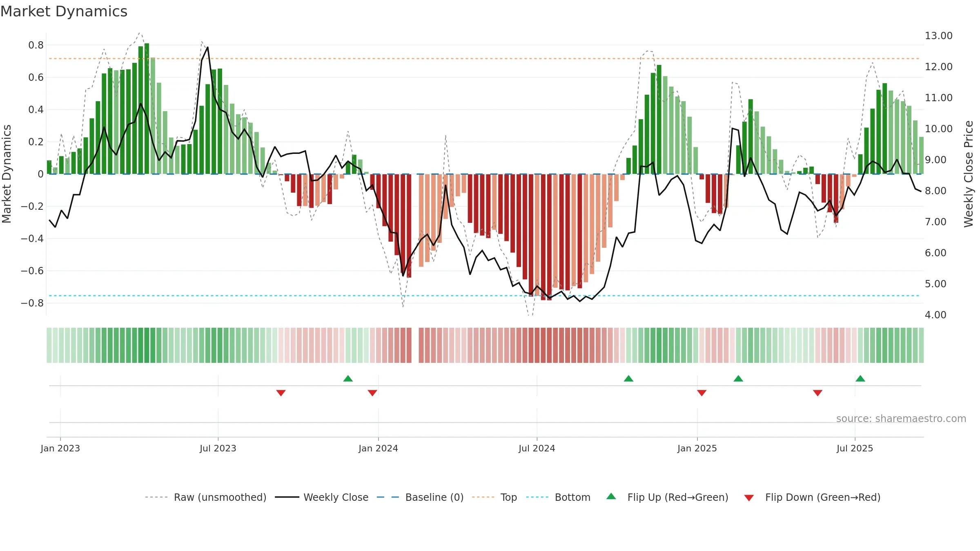
Task: Click the red triangle icon in the legend
Action: [749, 498]
